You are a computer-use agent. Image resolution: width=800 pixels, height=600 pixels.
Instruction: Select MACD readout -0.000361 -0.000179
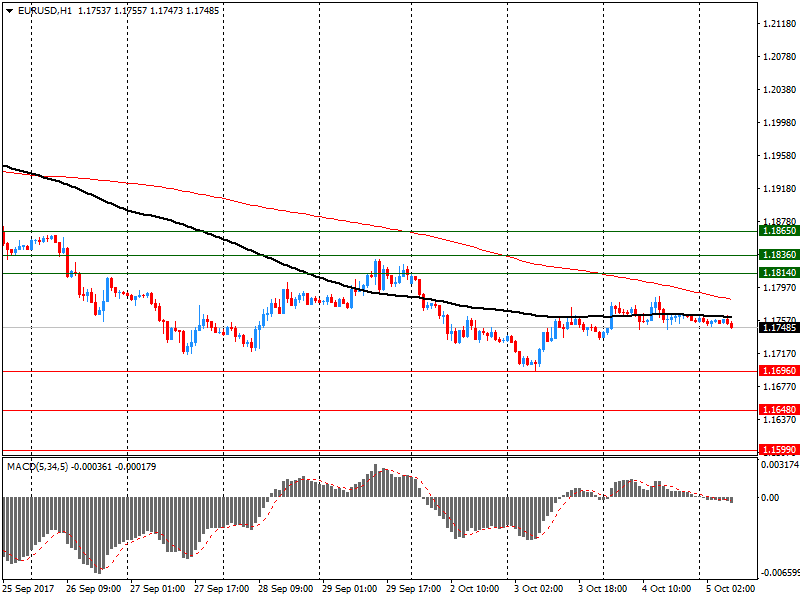(x=113, y=467)
